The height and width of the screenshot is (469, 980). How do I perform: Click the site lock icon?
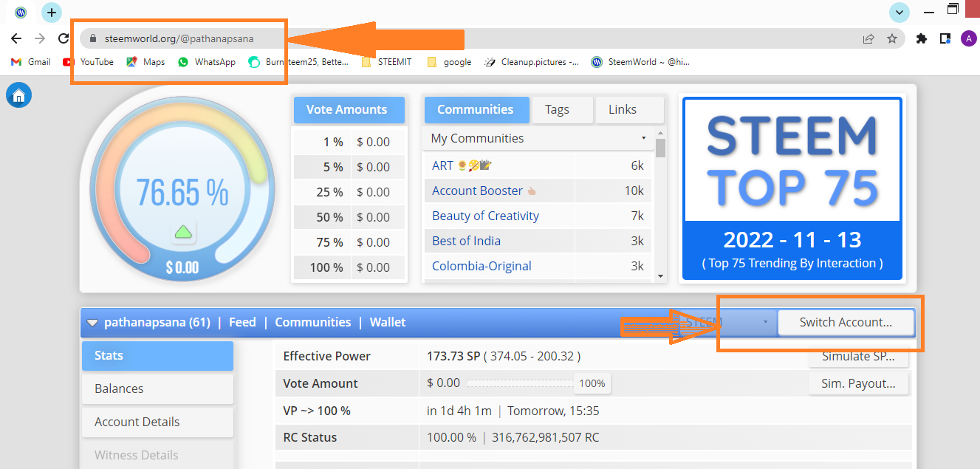click(x=92, y=38)
